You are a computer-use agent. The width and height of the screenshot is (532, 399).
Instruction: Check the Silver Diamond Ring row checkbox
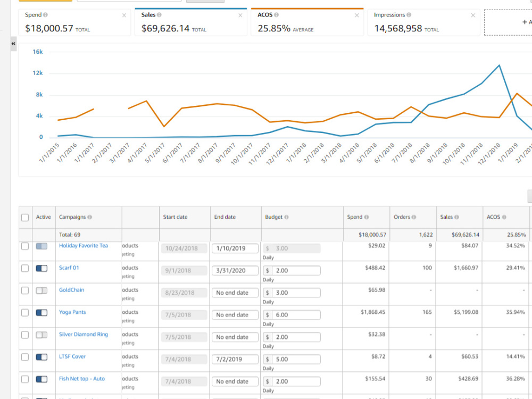tap(25, 335)
